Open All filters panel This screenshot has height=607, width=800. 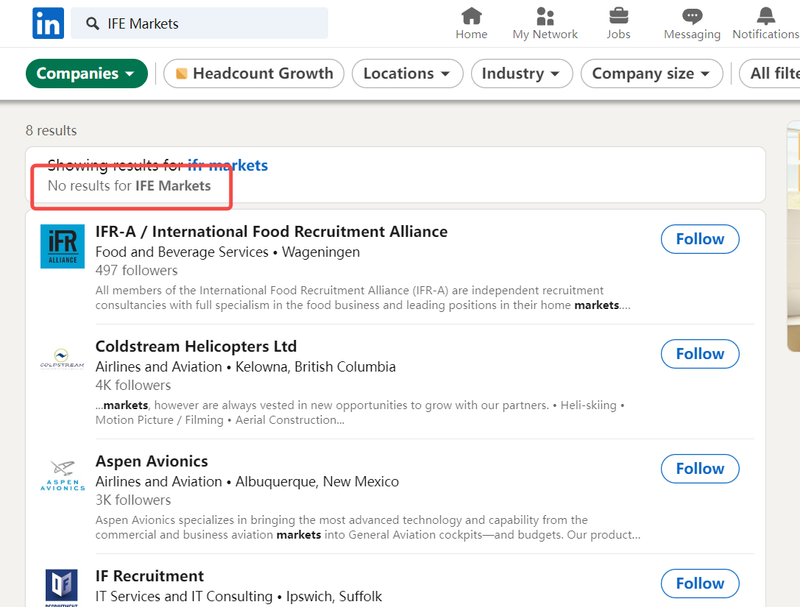coord(770,73)
